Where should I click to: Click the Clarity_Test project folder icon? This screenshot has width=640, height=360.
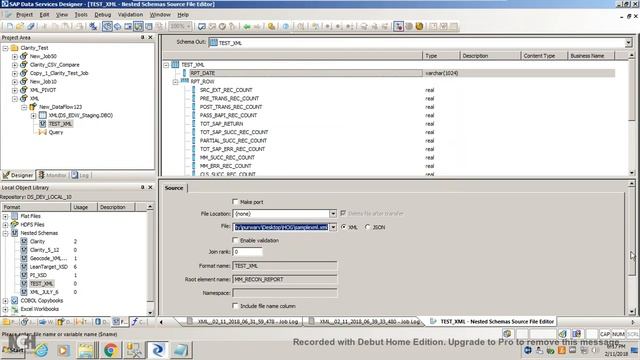pos(14,48)
